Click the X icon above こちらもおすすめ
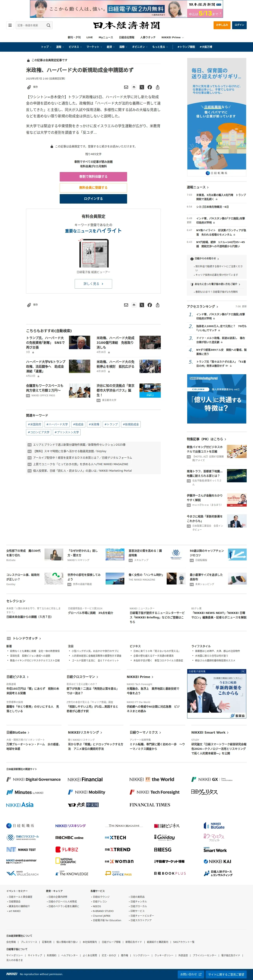This screenshot has width=253, height=980. click(x=142, y=305)
